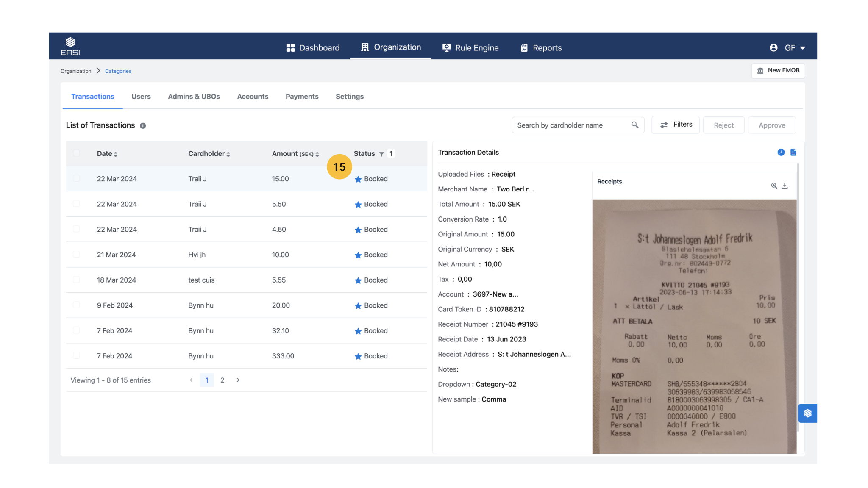Tick the select-all checkbox in table header

coord(76,153)
